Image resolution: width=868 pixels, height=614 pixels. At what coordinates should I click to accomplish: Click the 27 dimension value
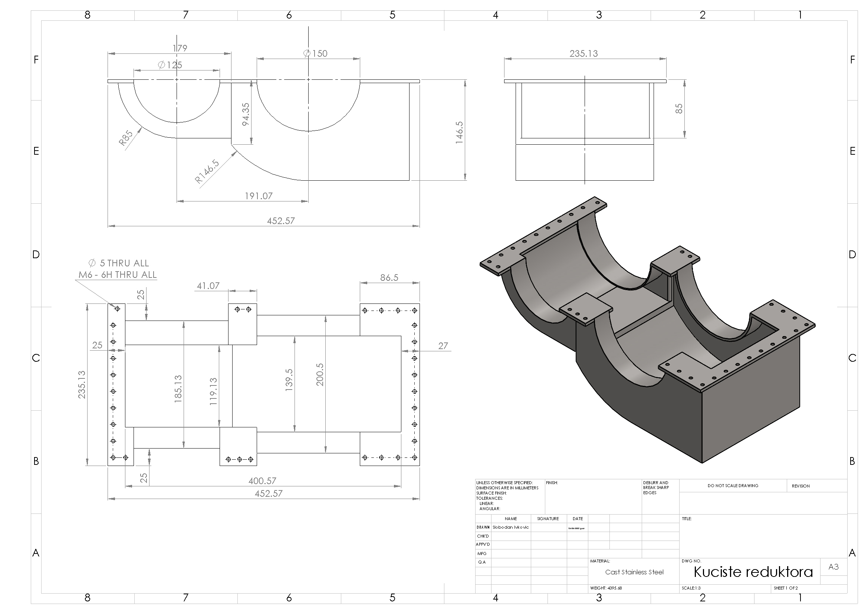(x=443, y=345)
